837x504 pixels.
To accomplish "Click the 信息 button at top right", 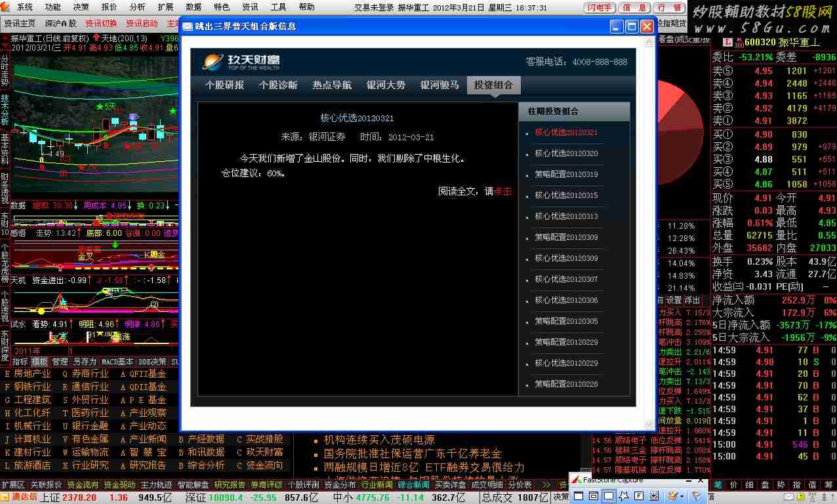I will (634, 8).
